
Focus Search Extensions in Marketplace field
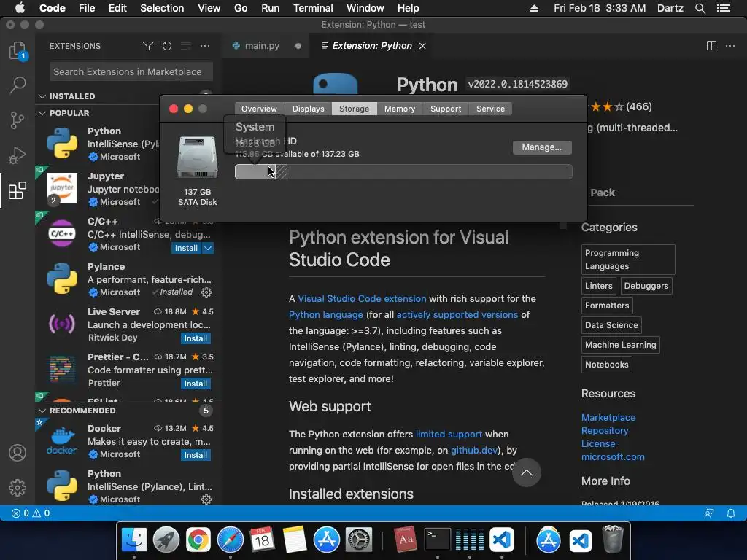click(x=131, y=72)
